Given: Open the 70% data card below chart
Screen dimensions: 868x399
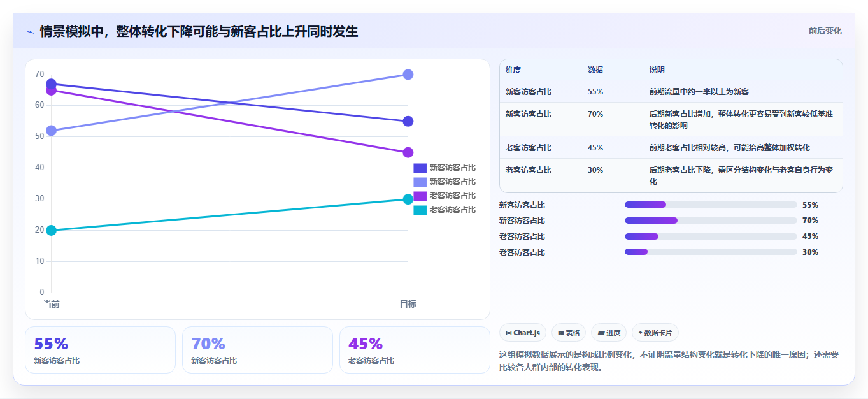Looking at the screenshot, I should coord(257,350).
